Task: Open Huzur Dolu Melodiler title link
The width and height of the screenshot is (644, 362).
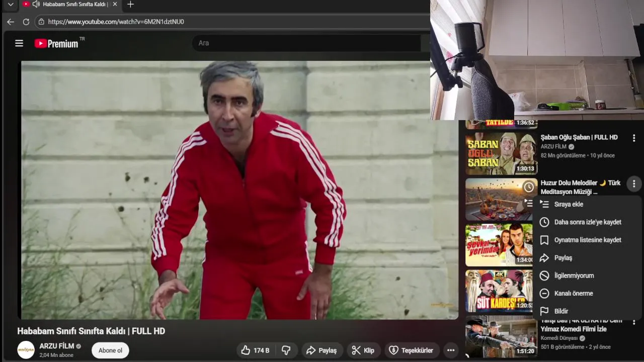Action: pyautogui.click(x=581, y=187)
